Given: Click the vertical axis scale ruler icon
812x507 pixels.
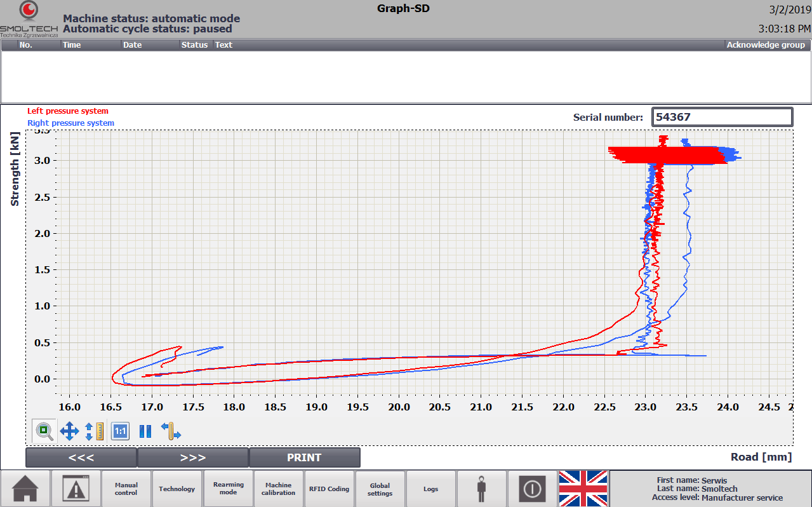Looking at the screenshot, I should point(94,431).
